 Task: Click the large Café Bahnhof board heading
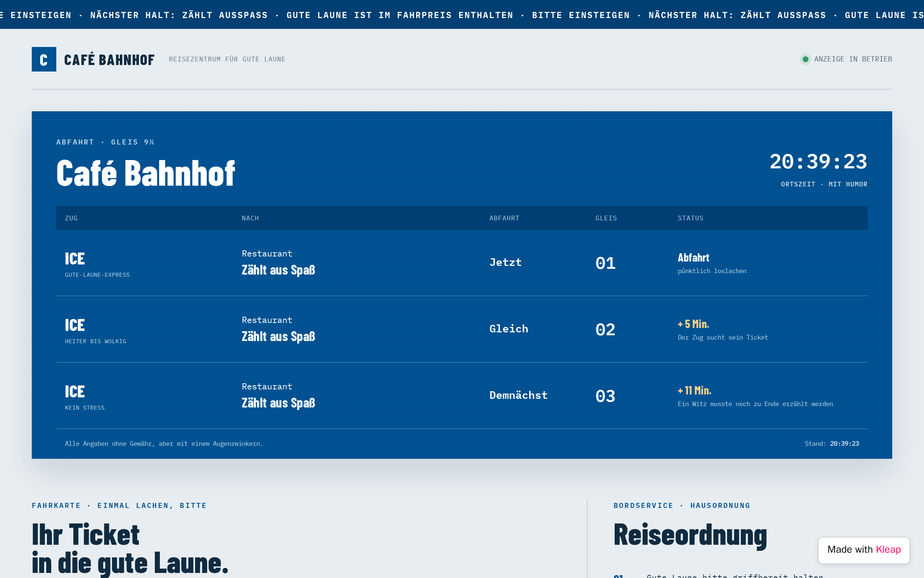click(145, 173)
